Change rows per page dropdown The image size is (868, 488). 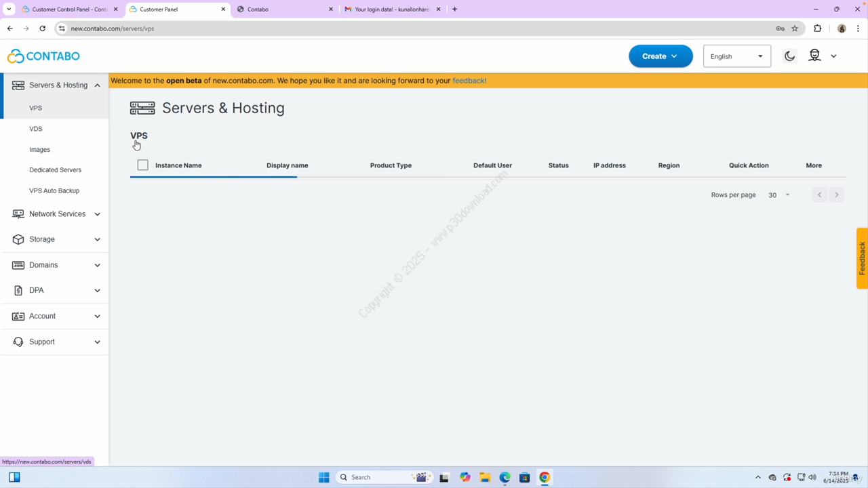778,195
